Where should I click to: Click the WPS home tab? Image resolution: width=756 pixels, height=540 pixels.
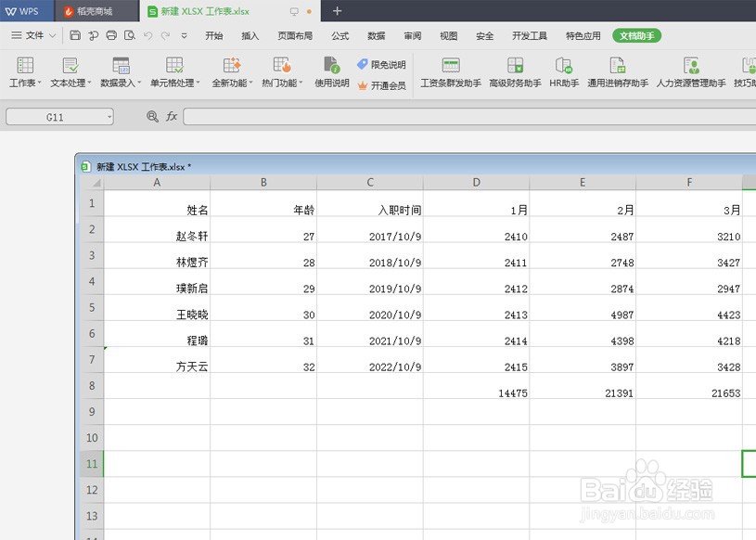(x=25, y=11)
